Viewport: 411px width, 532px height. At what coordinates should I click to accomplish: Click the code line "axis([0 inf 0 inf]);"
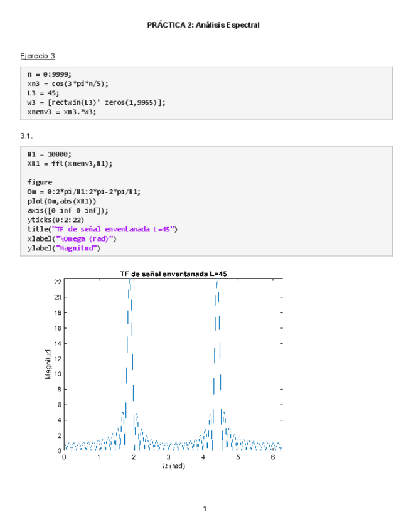[68, 210]
